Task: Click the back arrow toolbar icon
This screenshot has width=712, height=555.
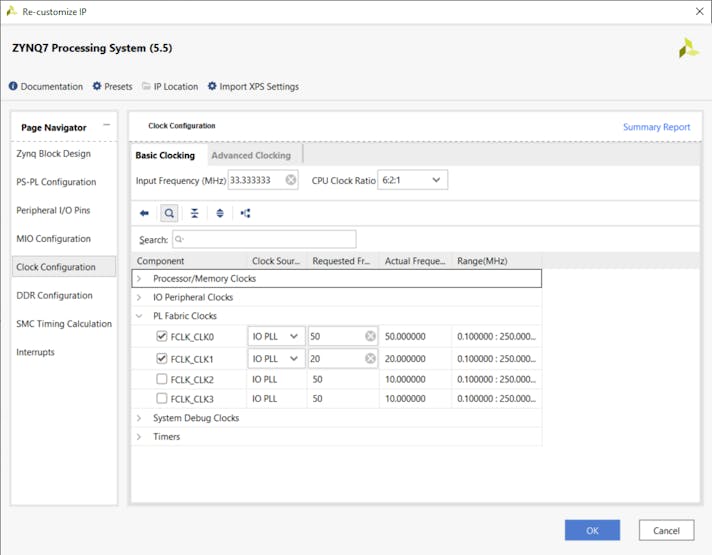Action: pos(144,213)
